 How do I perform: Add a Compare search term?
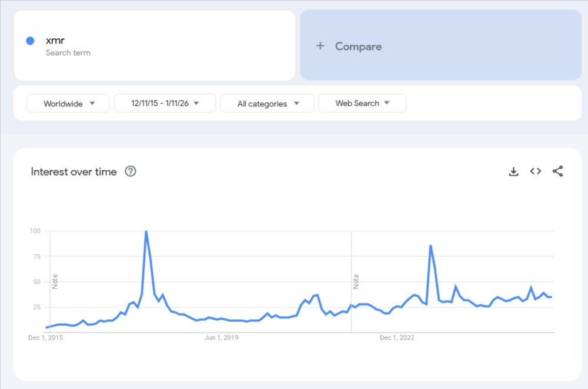pos(358,46)
